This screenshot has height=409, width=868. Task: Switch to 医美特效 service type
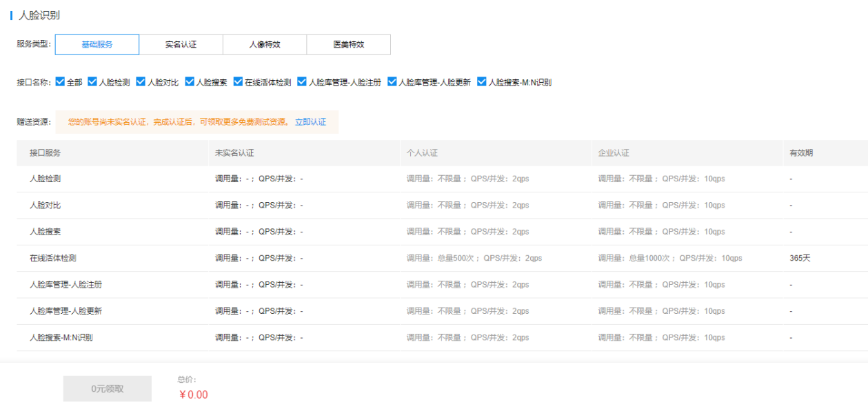(x=348, y=45)
